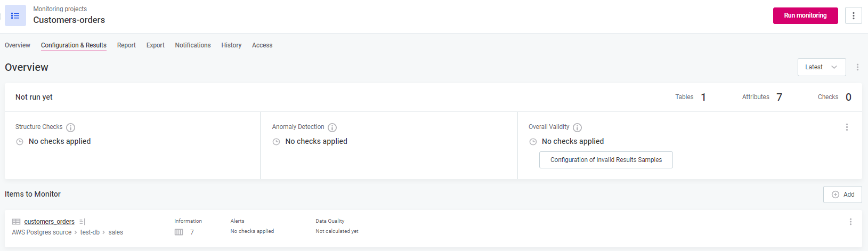Screen dimensions: 868x251
Task: Click the monitoring projects list icon
Action: [15, 16]
